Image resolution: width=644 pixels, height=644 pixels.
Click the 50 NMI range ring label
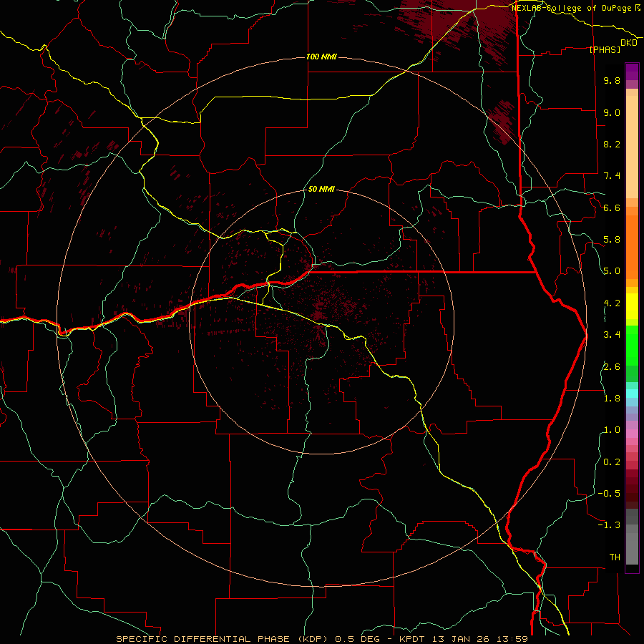coord(321,189)
